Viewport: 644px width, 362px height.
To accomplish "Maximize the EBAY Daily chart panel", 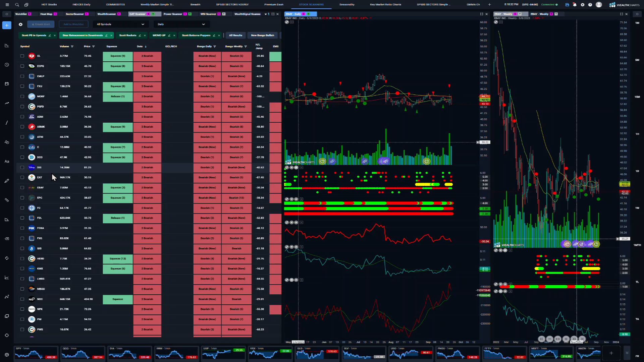I will point(482,14).
